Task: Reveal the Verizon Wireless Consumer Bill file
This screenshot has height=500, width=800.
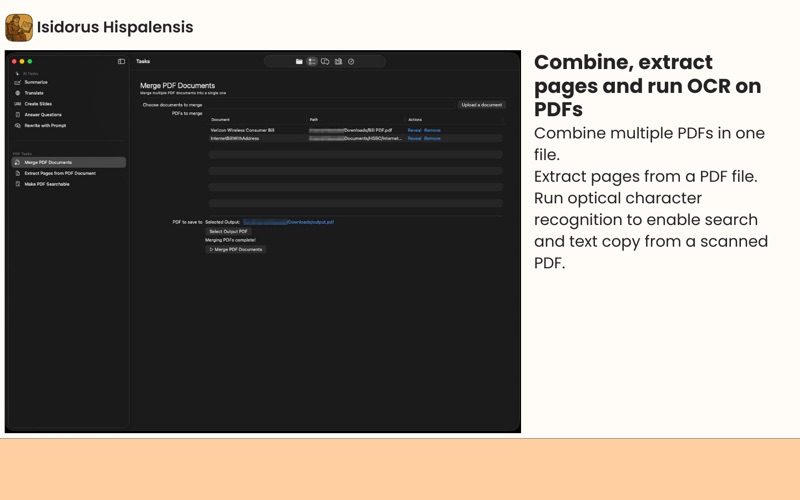Action: (414, 131)
